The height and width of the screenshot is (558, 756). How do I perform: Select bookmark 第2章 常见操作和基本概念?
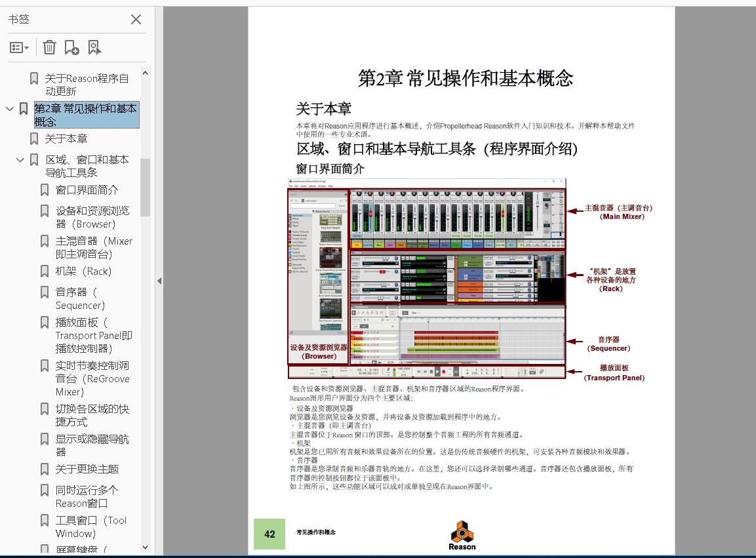(x=87, y=115)
